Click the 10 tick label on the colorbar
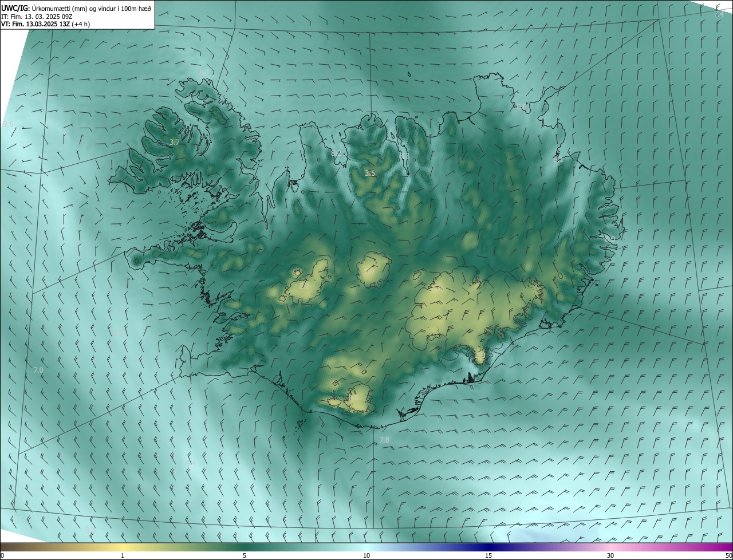The height and width of the screenshot is (560, 733). [x=366, y=555]
